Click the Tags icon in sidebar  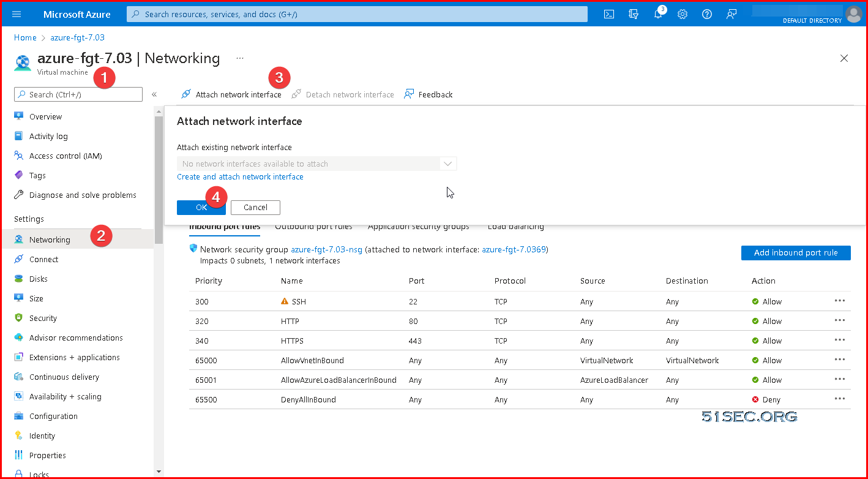click(18, 175)
